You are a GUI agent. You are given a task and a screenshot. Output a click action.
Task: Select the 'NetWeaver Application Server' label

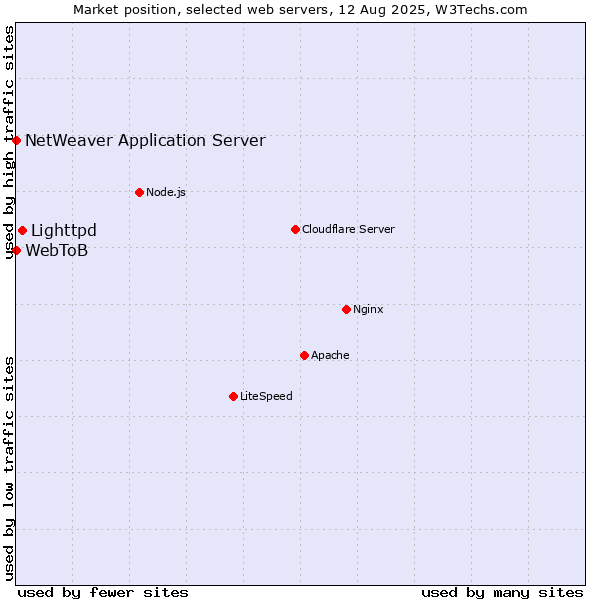click(145, 140)
